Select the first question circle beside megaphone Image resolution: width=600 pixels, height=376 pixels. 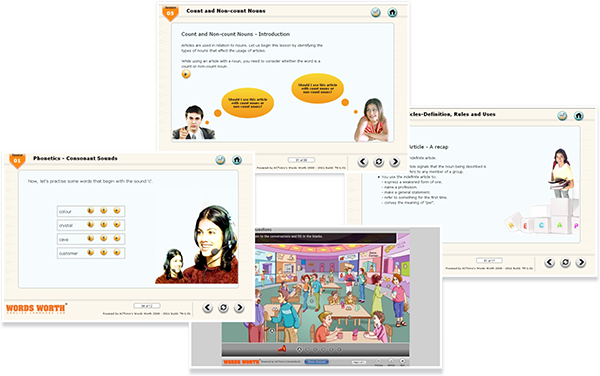click(299, 349)
